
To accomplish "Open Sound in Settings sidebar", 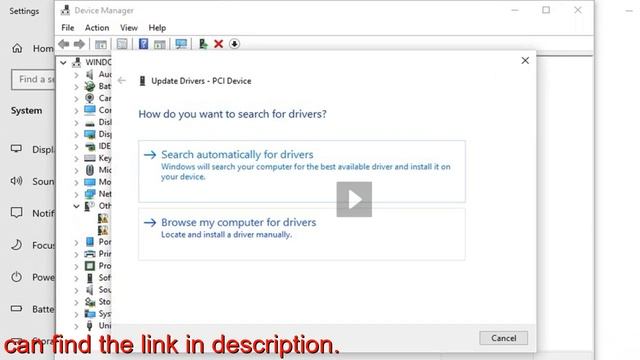I will [x=32, y=181].
